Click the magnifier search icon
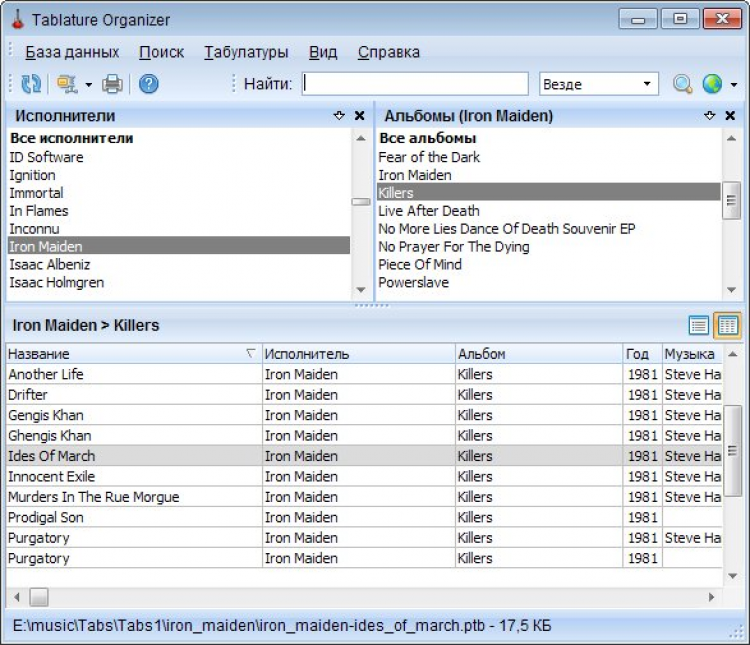Image resolution: width=750 pixels, height=645 pixels. [x=683, y=84]
